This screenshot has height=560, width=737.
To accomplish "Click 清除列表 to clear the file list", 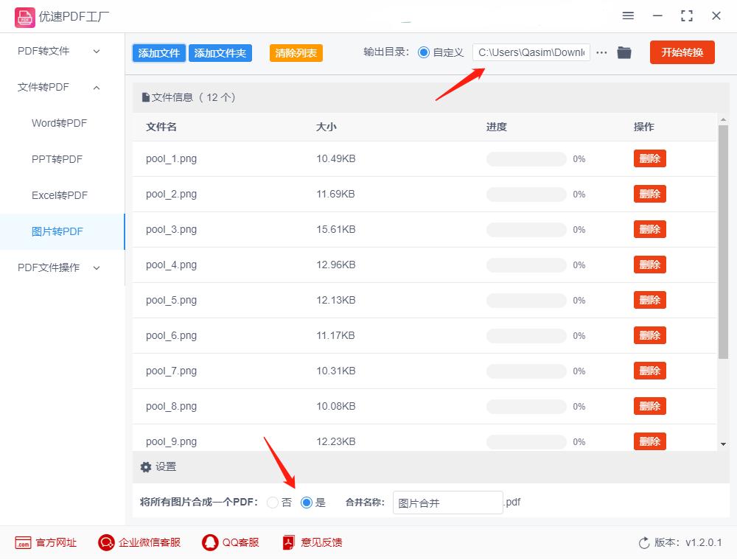I will [296, 53].
